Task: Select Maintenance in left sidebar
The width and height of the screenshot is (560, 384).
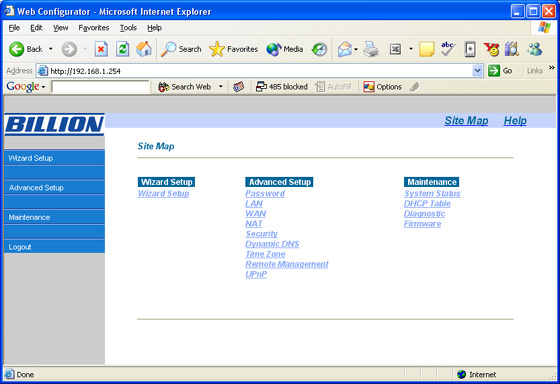Action: [54, 217]
